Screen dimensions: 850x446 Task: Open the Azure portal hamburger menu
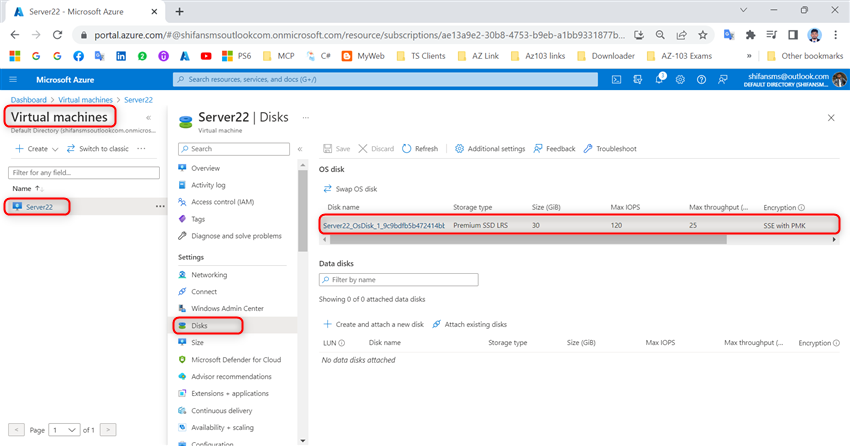coord(13,80)
